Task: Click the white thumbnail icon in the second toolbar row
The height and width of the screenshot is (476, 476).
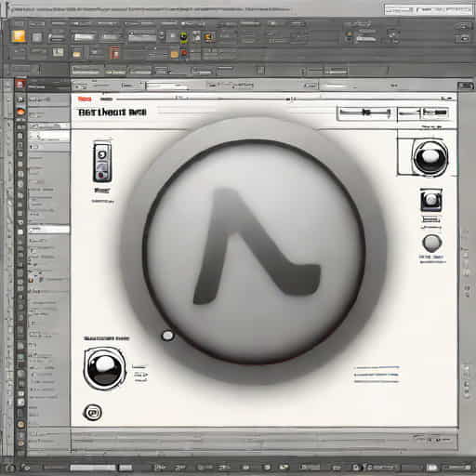Action: 58,52
